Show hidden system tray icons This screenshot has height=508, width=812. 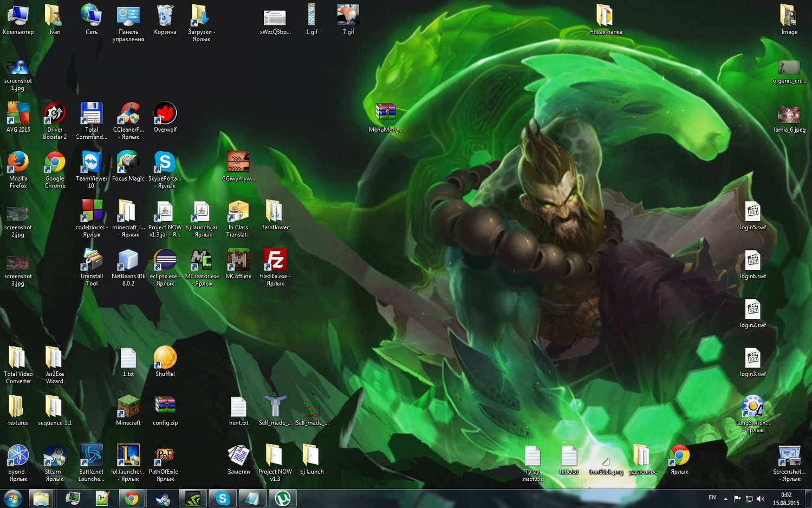point(725,499)
